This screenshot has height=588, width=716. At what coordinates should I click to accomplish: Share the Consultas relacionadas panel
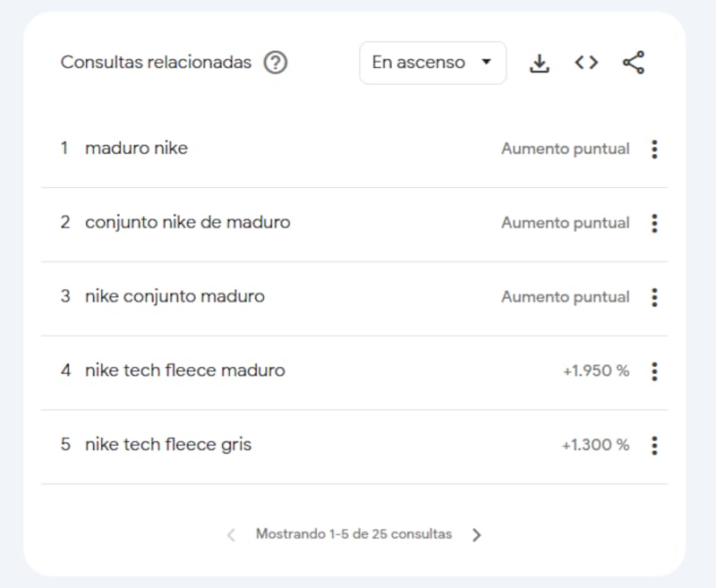tap(634, 63)
